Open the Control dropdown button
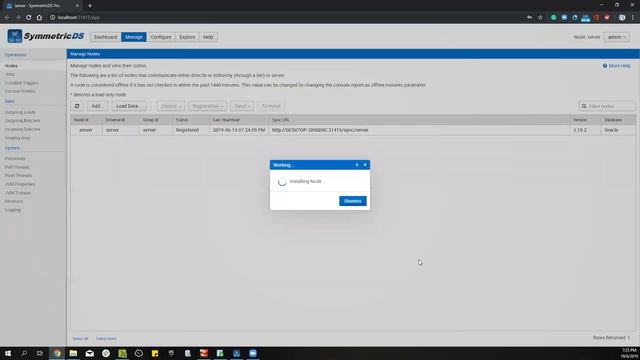 pos(171,106)
